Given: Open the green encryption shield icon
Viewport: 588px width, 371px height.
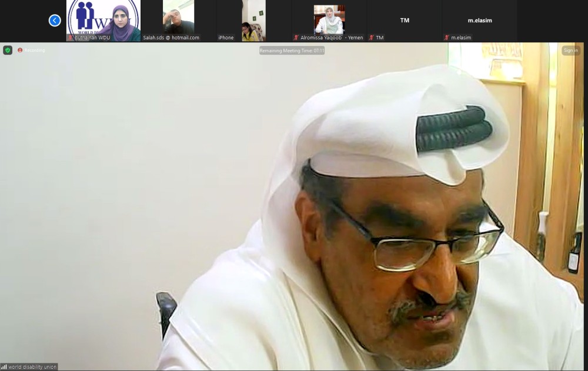Looking at the screenshot, I should point(8,50).
